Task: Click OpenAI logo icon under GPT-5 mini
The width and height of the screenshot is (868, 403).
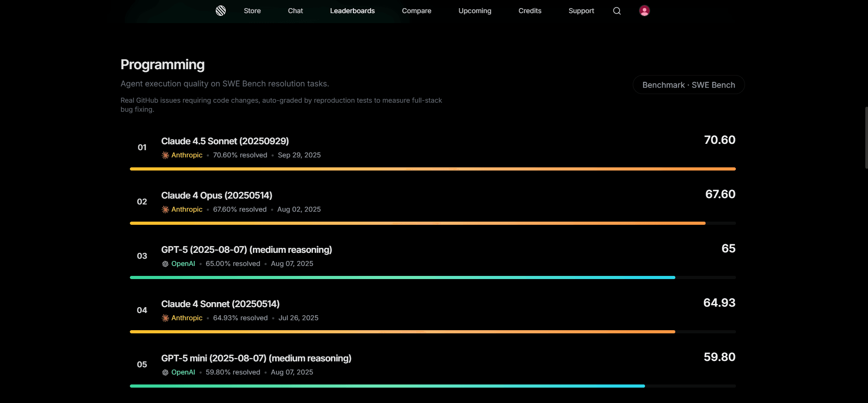Action: pyautogui.click(x=166, y=372)
